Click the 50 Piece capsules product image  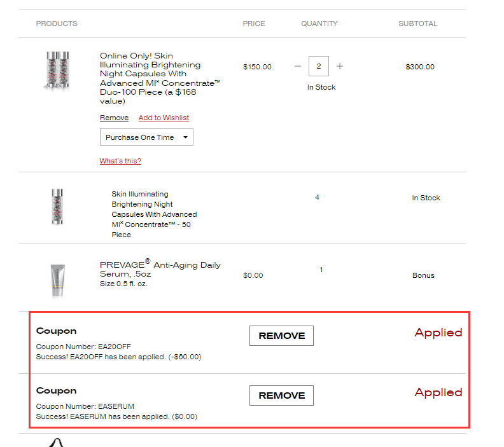(x=57, y=207)
